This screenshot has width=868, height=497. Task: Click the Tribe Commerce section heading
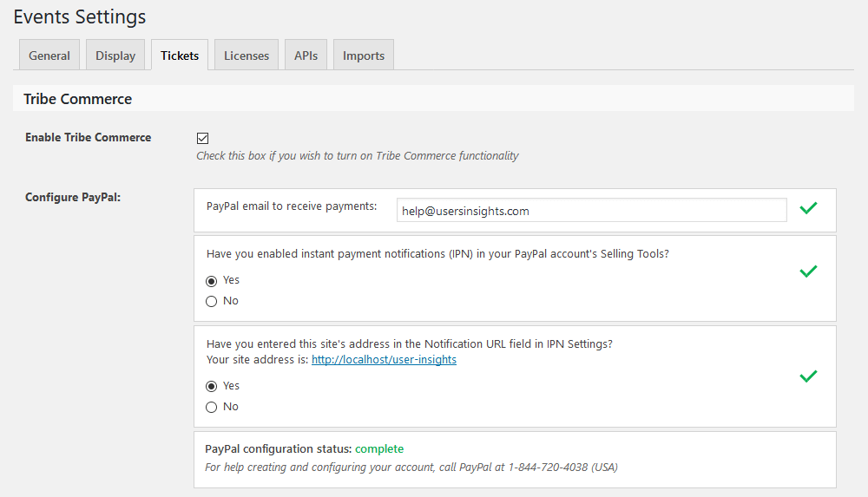click(77, 99)
